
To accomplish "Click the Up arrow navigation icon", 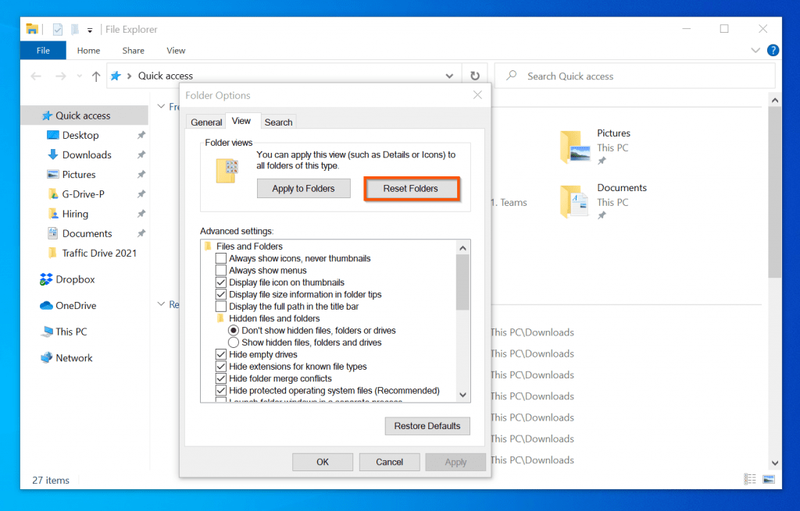I will point(96,76).
